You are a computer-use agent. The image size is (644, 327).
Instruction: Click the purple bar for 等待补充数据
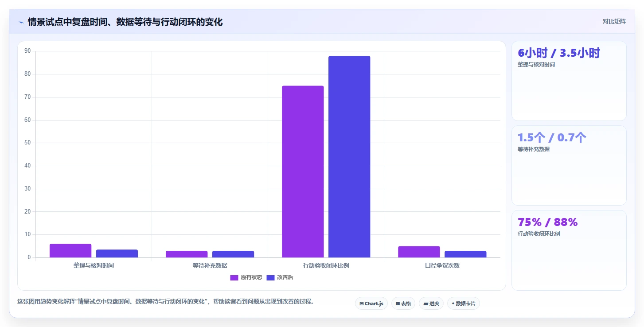point(187,254)
